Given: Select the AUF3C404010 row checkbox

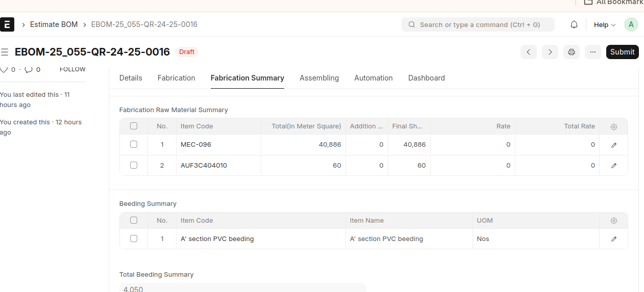Looking at the screenshot, I should (x=134, y=165).
